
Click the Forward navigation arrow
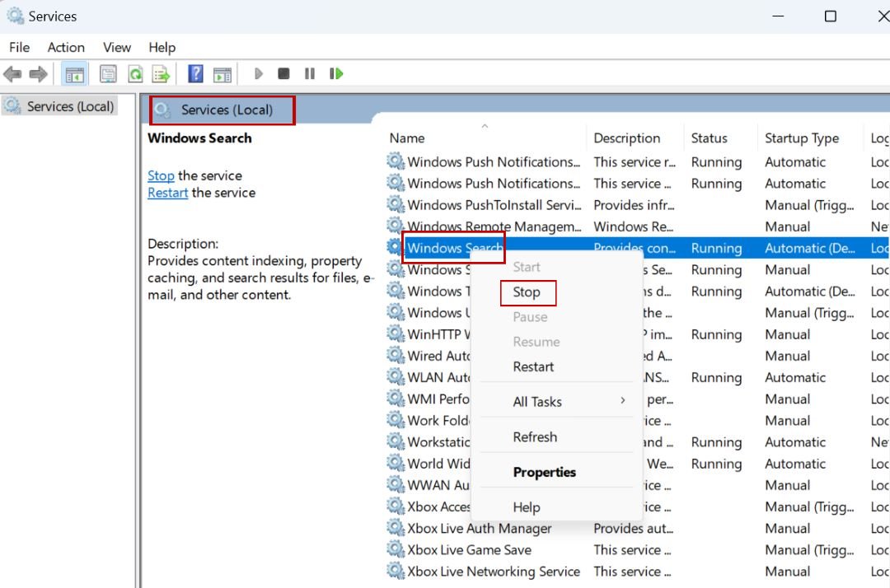(38, 73)
